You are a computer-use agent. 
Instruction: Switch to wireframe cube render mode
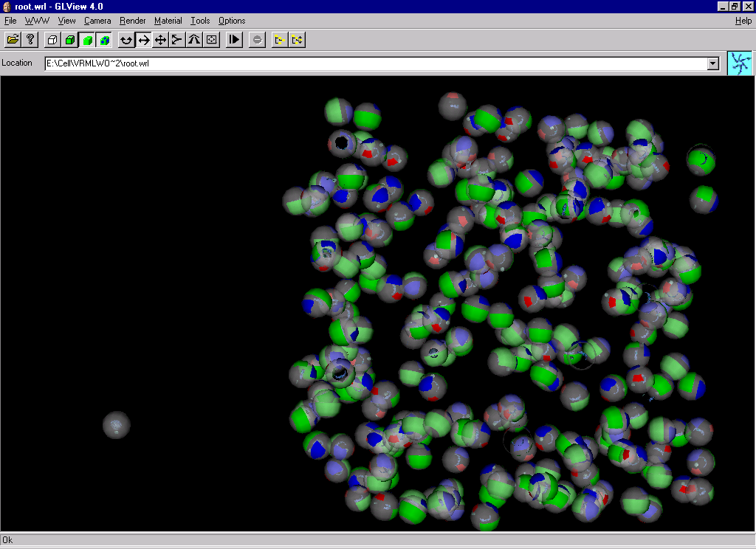(x=52, y=40)
